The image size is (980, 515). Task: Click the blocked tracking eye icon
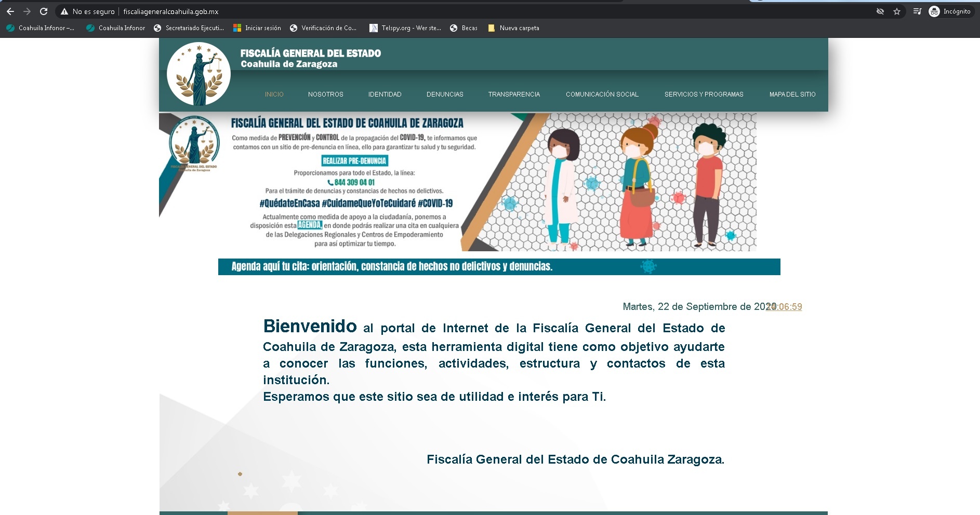point(880,11)
